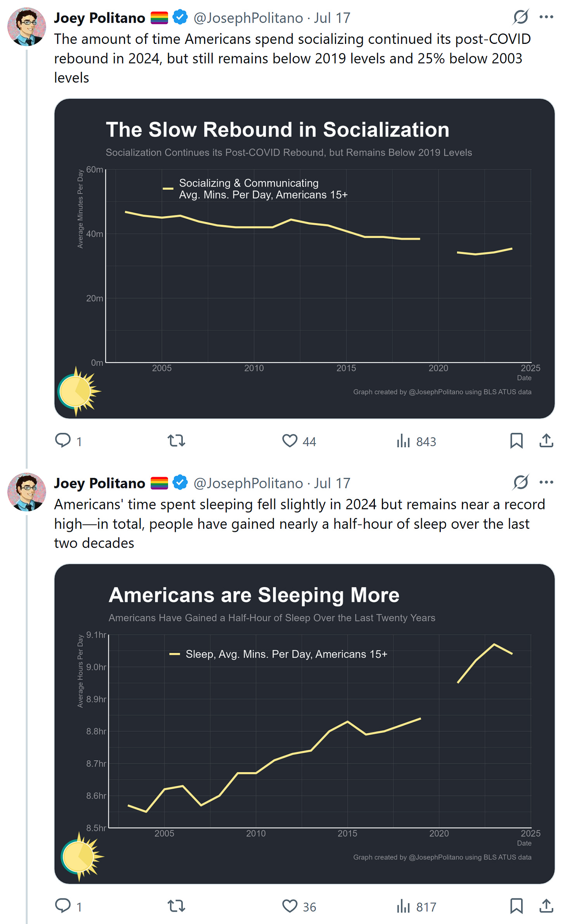Retweet the sleep chart post
This screenshot has width=565, height=924.
pos(176,906)
